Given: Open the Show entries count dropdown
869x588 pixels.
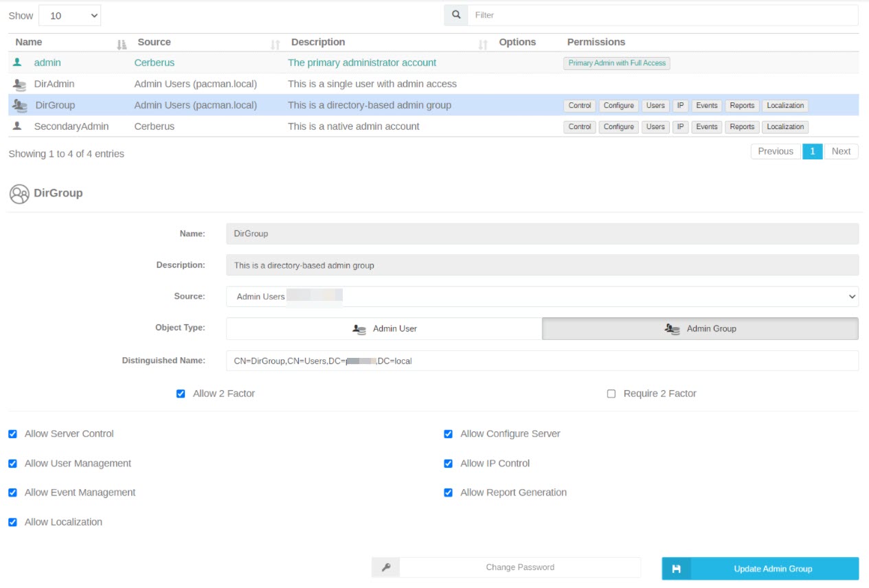Looking at the screenshot, I should 69,14.
